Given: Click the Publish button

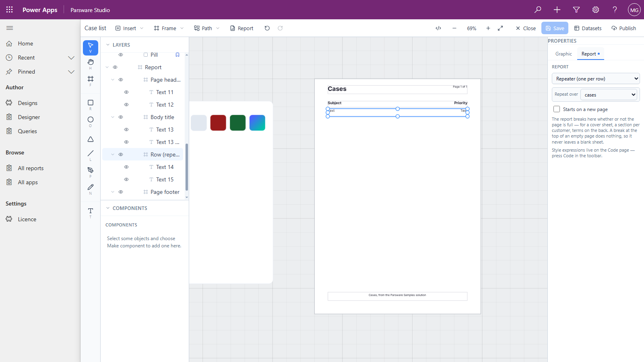Looking at the screenshot, I should (623, 28).
